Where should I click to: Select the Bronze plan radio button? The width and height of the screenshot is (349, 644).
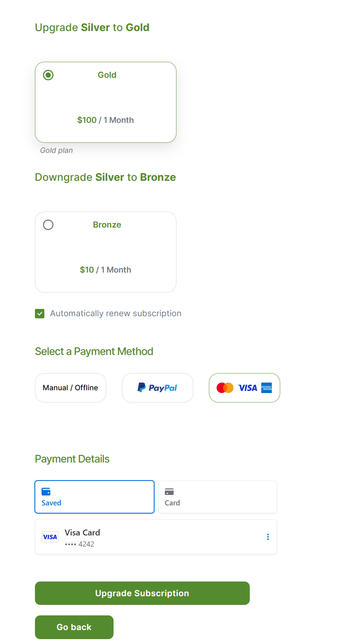[x=48, y=225]
